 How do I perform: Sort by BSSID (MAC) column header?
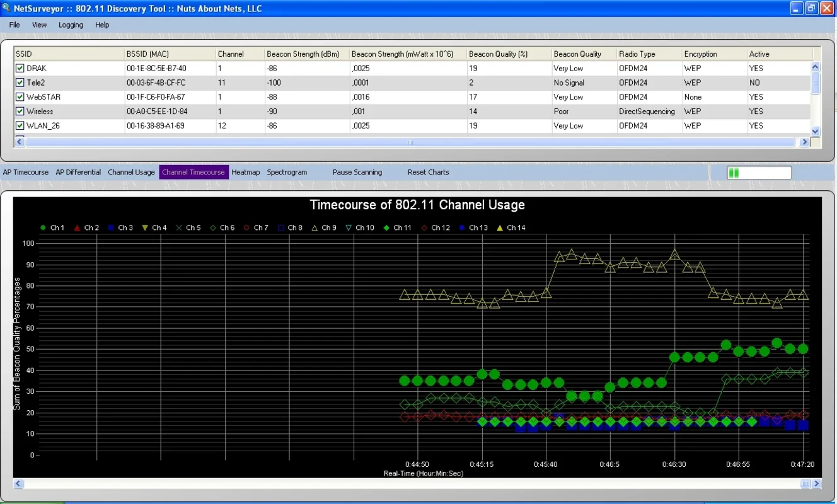click(x=170, y=54)
